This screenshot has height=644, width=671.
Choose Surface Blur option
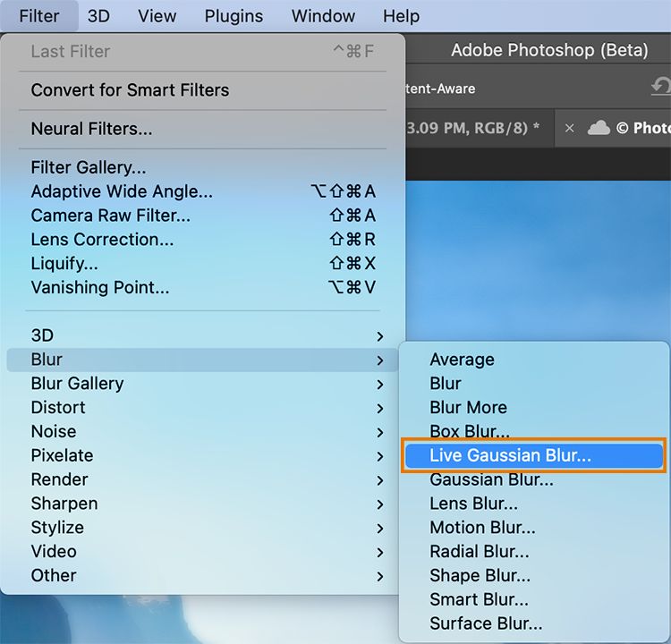tap(486, 624)
